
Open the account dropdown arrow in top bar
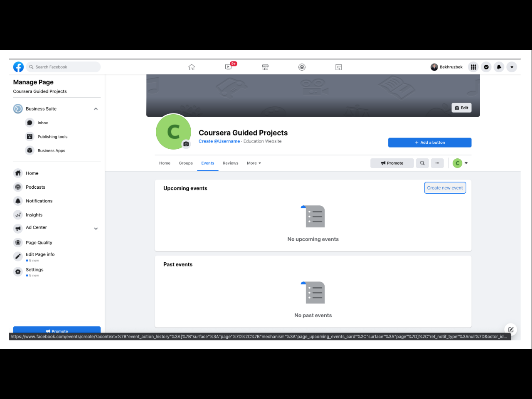tap(512, 67)
